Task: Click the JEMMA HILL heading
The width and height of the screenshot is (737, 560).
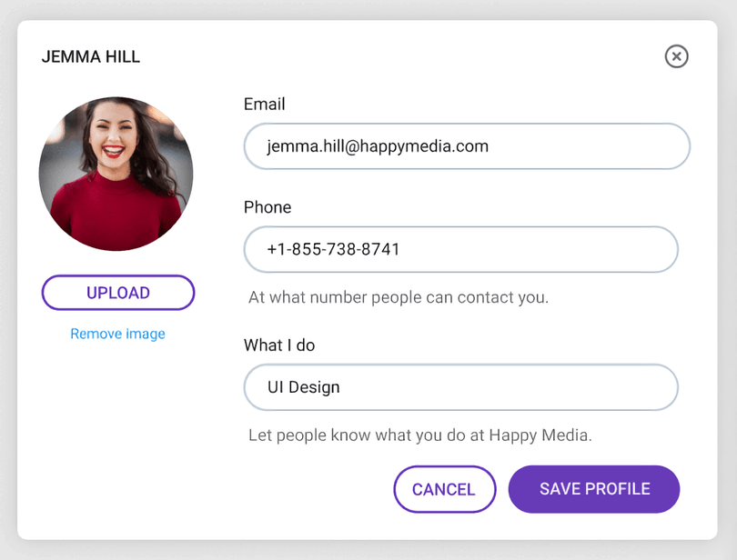Action: tap(91, 57)
